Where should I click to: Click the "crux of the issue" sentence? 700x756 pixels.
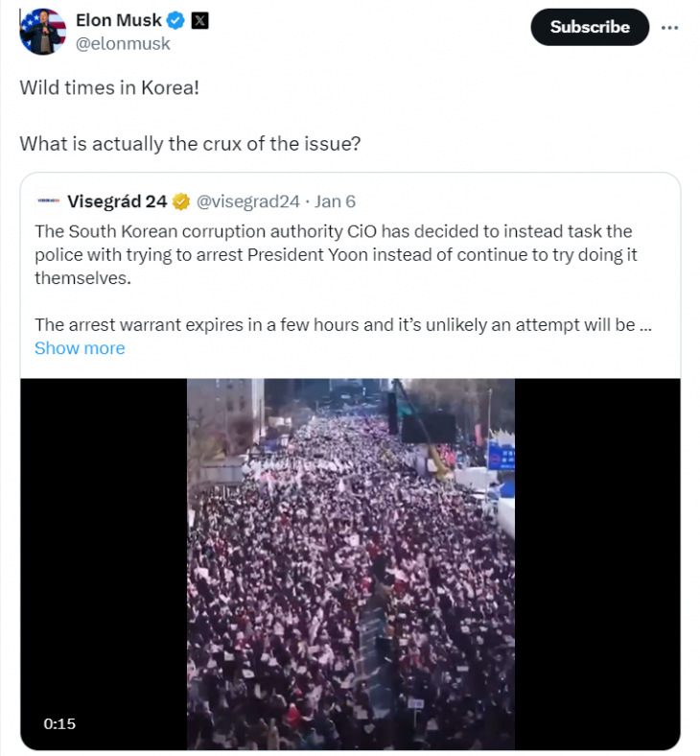pyautogui.click(x=188, y=144)
